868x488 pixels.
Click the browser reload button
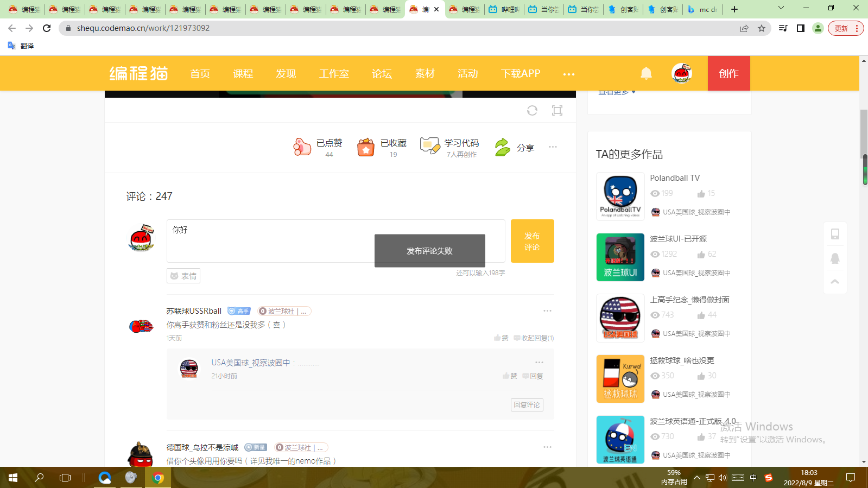tap(47, 28)
